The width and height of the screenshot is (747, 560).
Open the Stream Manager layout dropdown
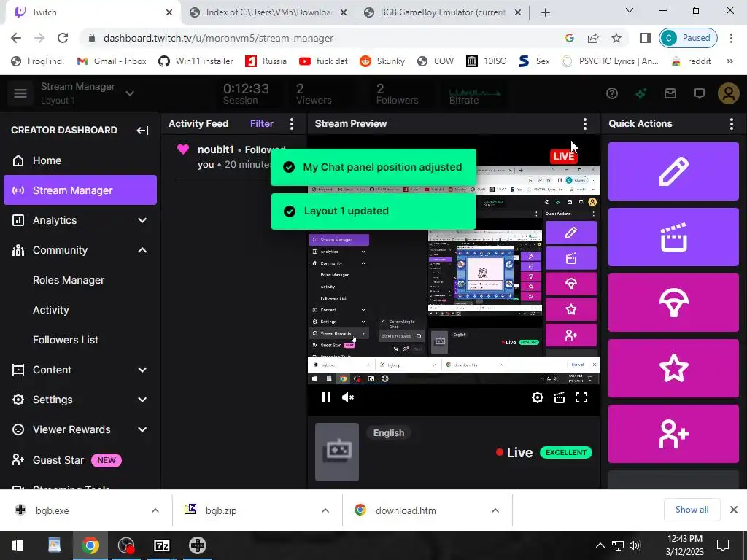(x=130, y=93)
